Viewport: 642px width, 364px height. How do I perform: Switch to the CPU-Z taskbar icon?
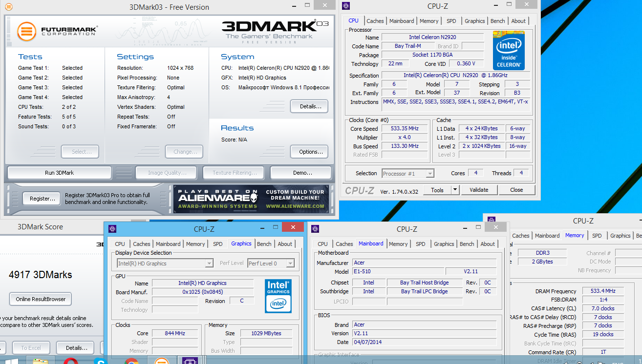point(189,362)
